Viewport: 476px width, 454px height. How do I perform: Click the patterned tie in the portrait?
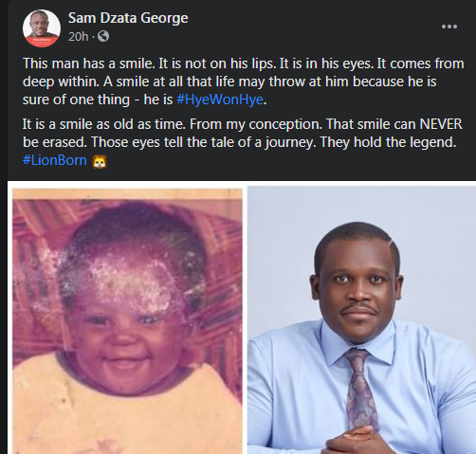[361, 390]
